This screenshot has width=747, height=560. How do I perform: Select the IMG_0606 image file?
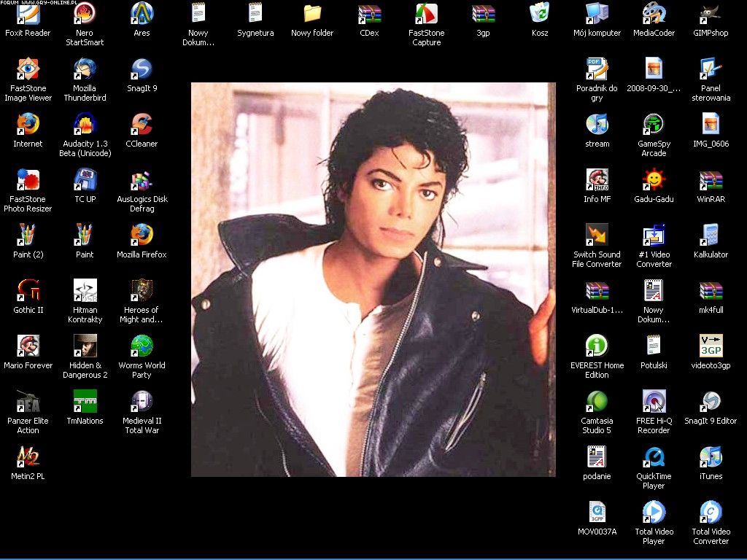711,124
